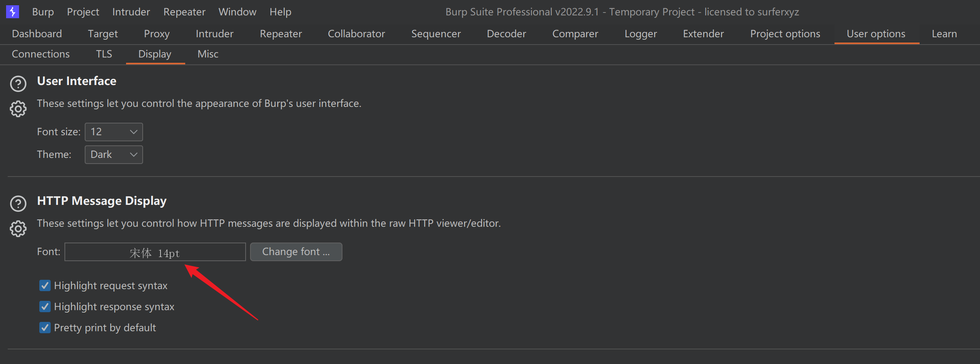Viewport: 980px width, 364px height.
Task: Go to the TLS sub-tab
Action: coord(104,54)
